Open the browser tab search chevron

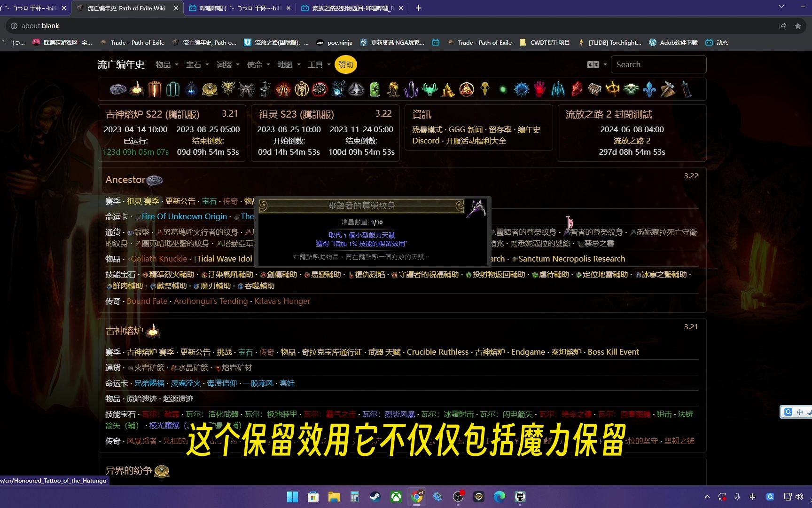click(x=781, y=7)
